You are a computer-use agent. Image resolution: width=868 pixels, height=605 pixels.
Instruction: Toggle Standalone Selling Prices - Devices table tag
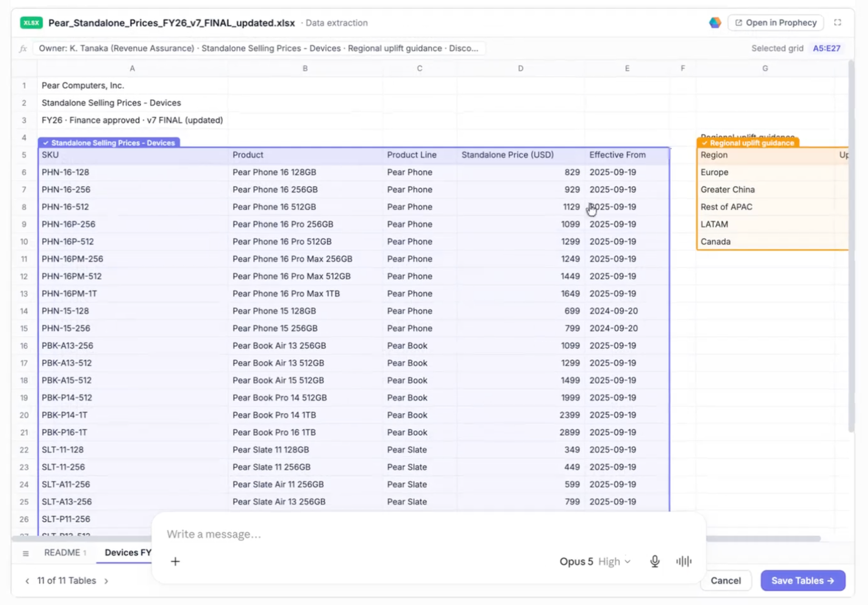point(109,143)
